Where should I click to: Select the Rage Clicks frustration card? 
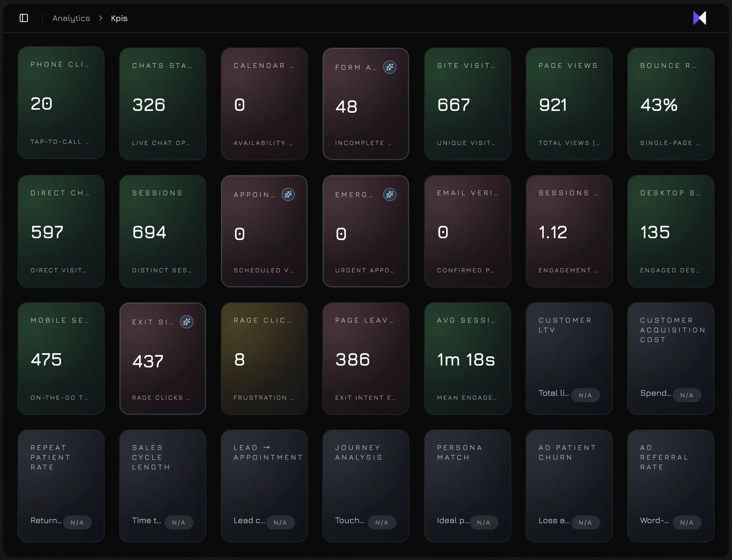coord(264,358)
